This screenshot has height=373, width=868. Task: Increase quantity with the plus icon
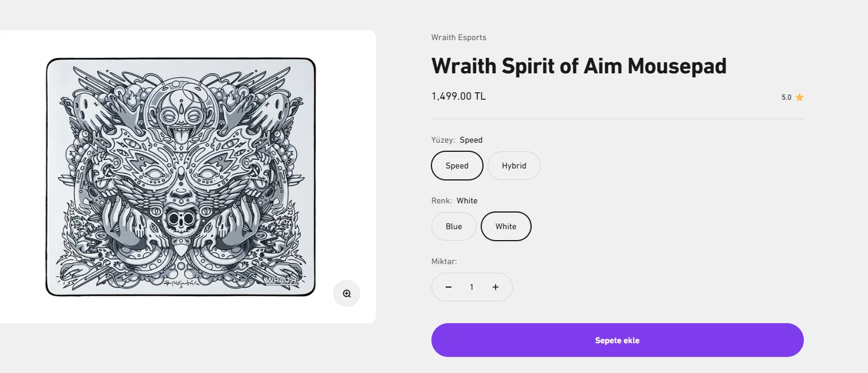496,287
